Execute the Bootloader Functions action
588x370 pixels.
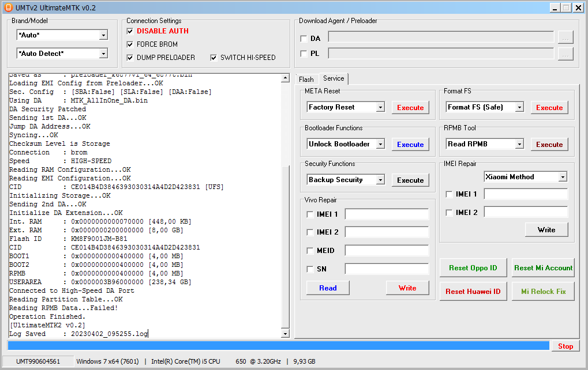[410, 145]
